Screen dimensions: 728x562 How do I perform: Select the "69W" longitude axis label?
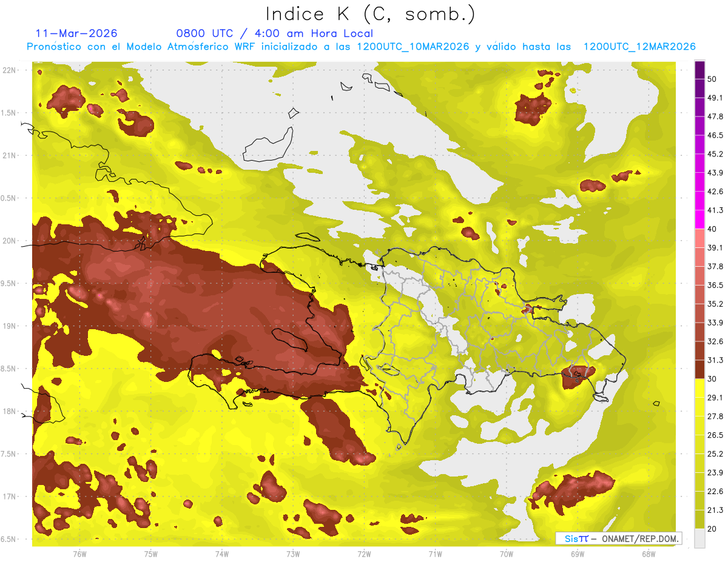tap(578, 555)
